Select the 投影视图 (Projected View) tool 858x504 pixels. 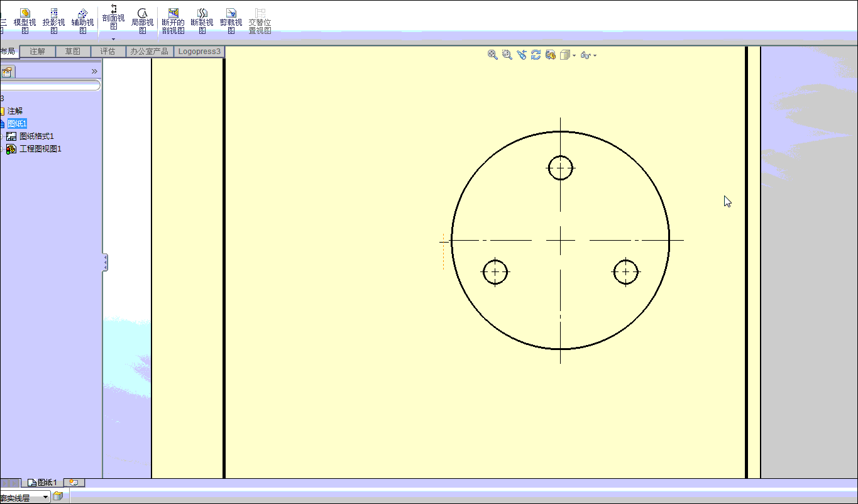tap(54, 21)
